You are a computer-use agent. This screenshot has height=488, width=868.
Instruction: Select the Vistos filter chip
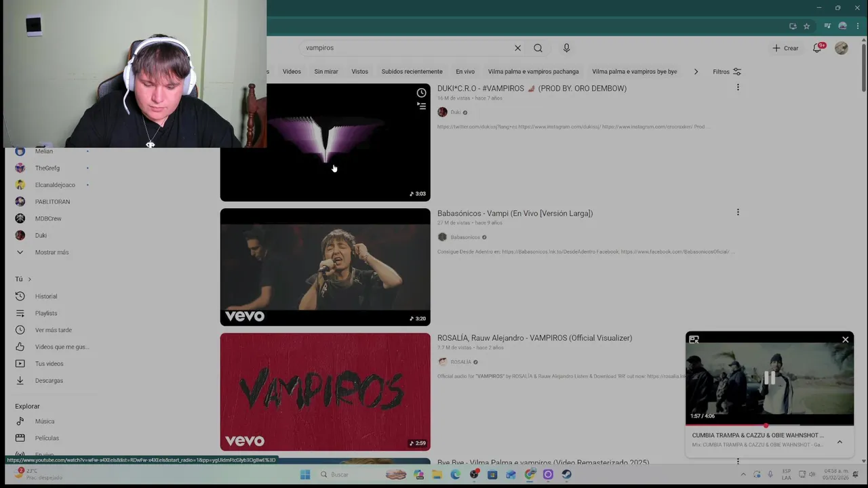[359, 72]
